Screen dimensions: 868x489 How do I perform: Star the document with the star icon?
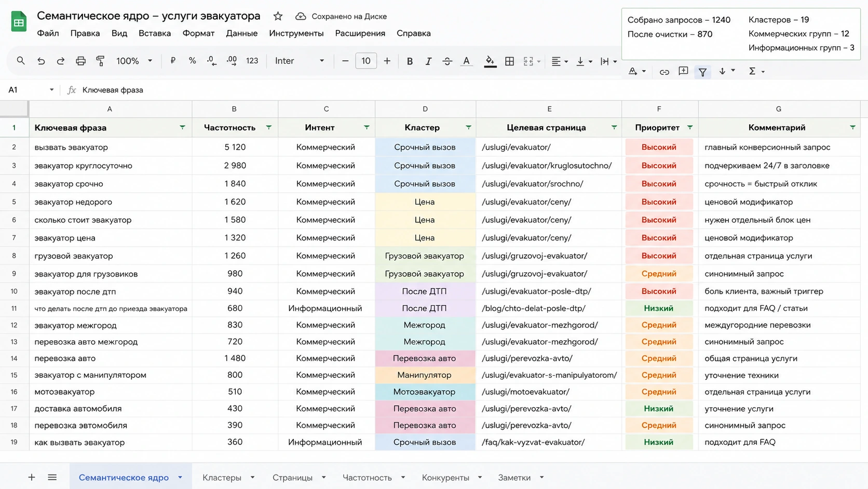[x=278, y=16]
